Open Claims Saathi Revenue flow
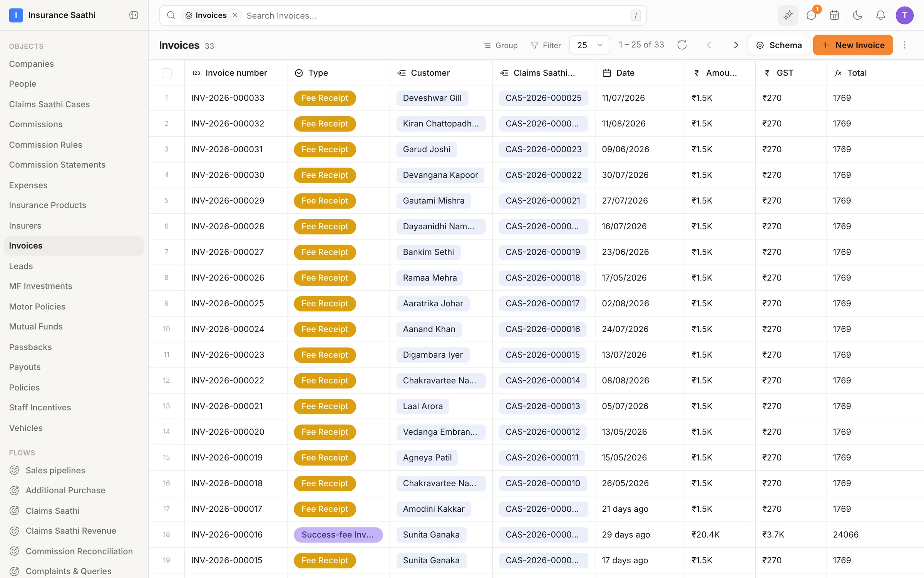The width and height of the screenshot is (924, 578). pos(62,531)
